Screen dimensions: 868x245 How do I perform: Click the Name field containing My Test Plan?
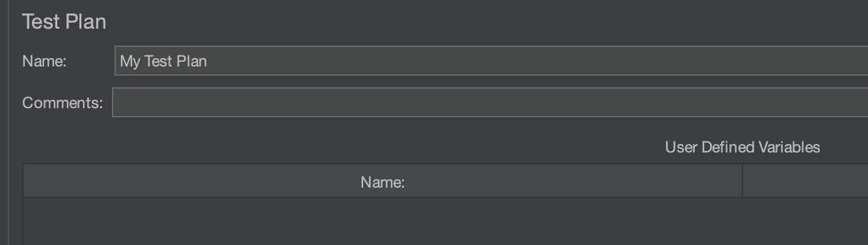tap(491, 61)
